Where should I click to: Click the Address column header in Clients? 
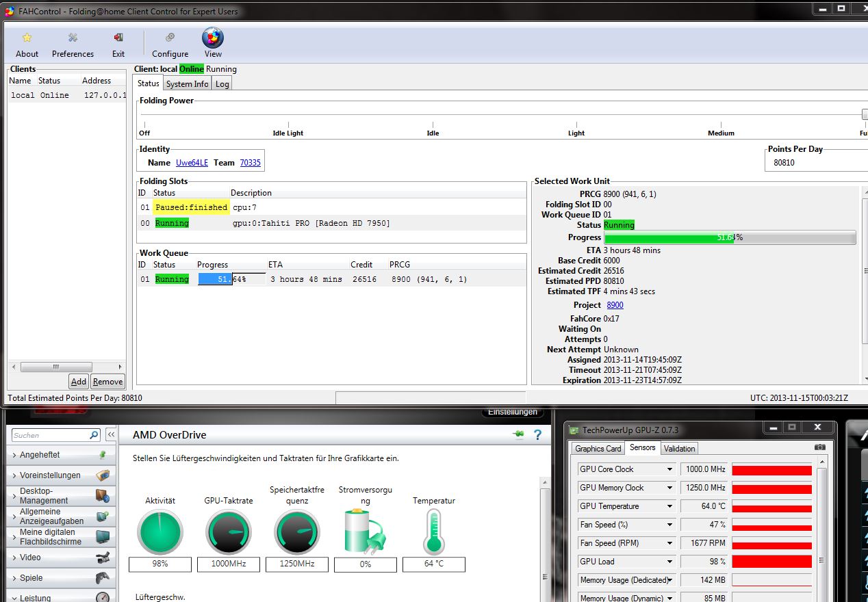(x=103, y=81)
